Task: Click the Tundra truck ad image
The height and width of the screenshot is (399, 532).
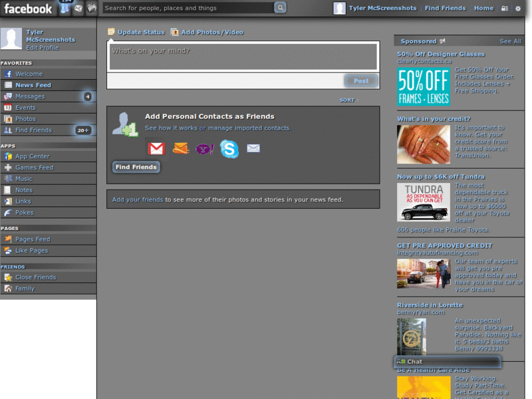Action: (x=424, y=202)
